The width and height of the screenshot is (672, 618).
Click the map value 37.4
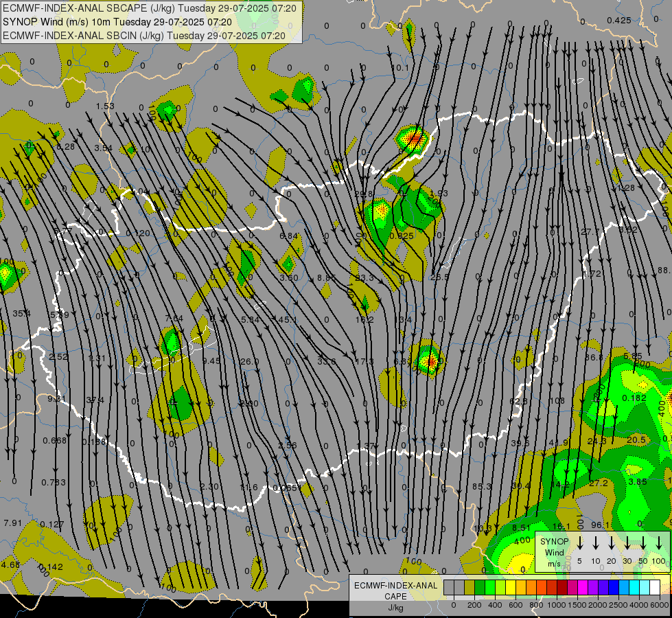click(x=95, y=400)
